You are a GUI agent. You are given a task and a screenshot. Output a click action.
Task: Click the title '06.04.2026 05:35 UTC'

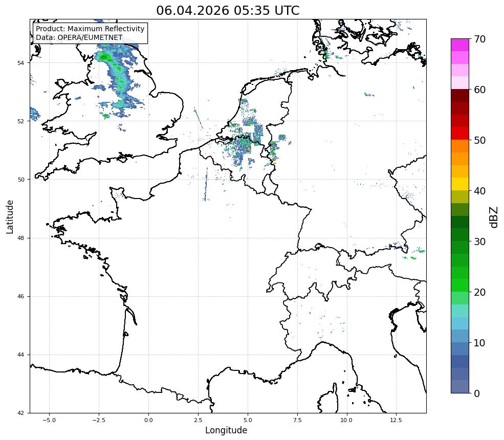coord(228,10)
